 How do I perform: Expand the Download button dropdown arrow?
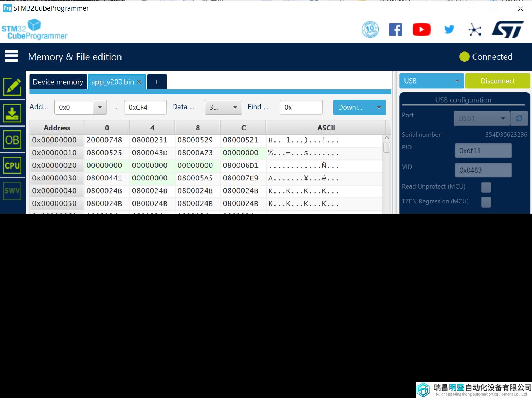tap(379, 108)
